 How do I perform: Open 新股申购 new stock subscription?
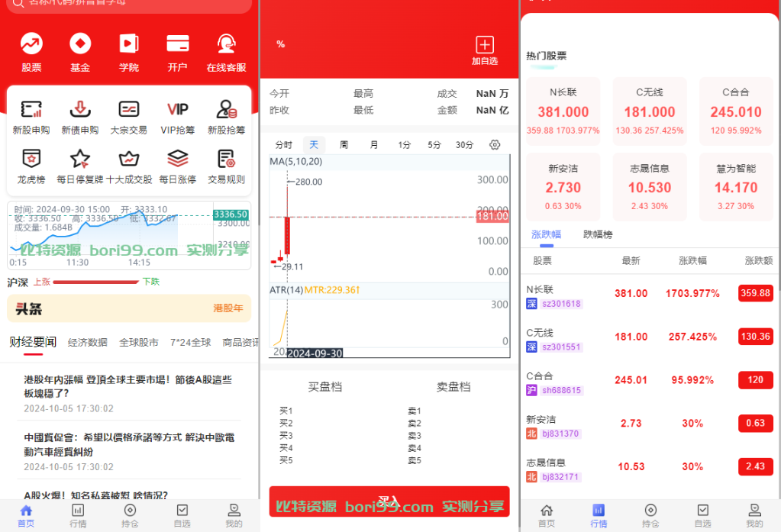pos(31,113)
